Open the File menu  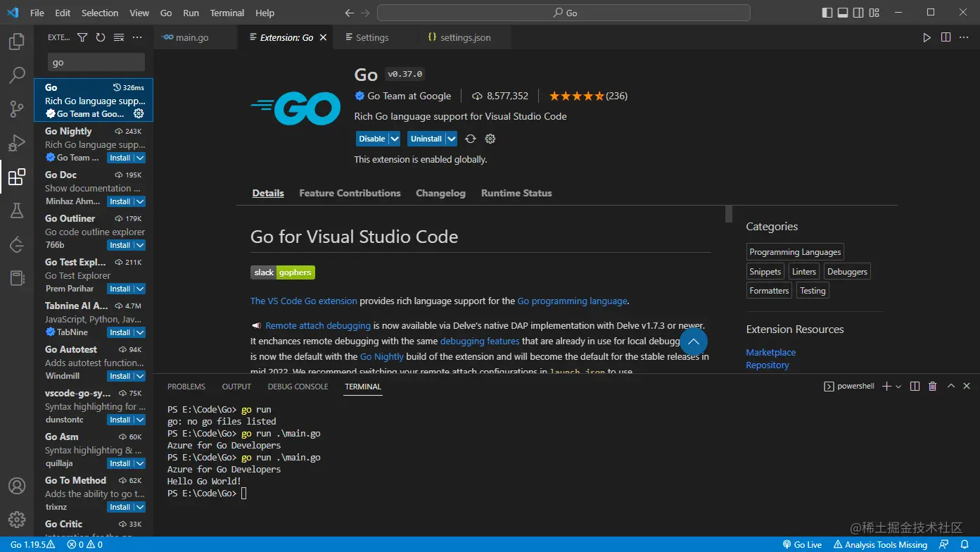click(37, 13)
